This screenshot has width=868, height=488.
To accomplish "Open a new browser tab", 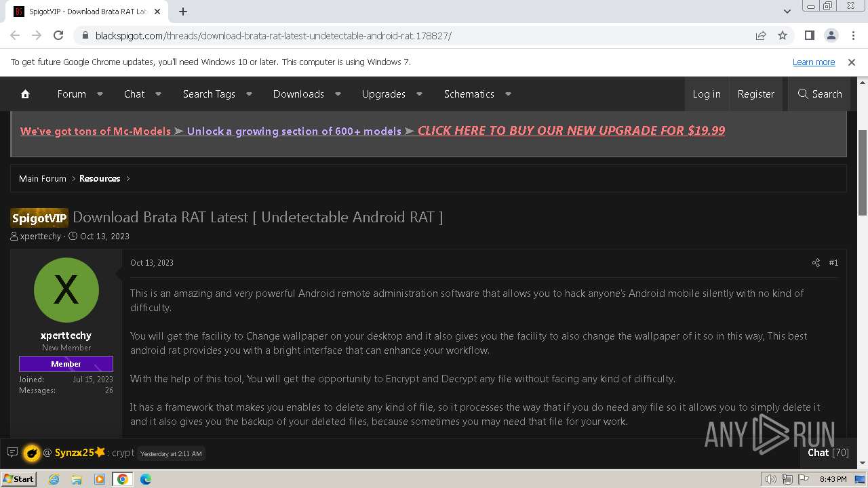I will 183,12.
